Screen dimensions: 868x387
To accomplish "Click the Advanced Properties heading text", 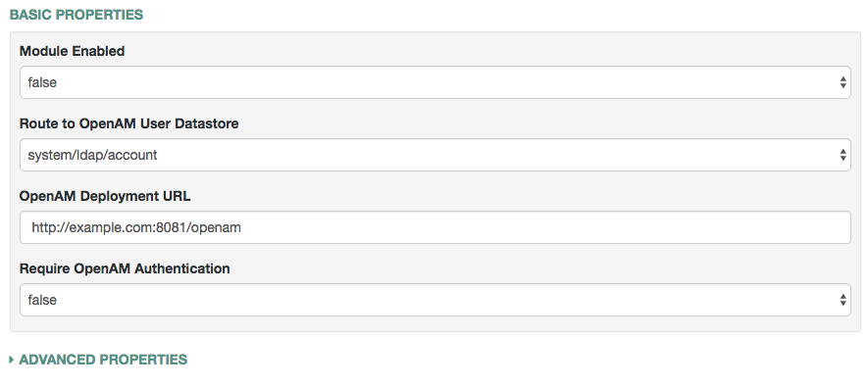I will tap(103, 360).
